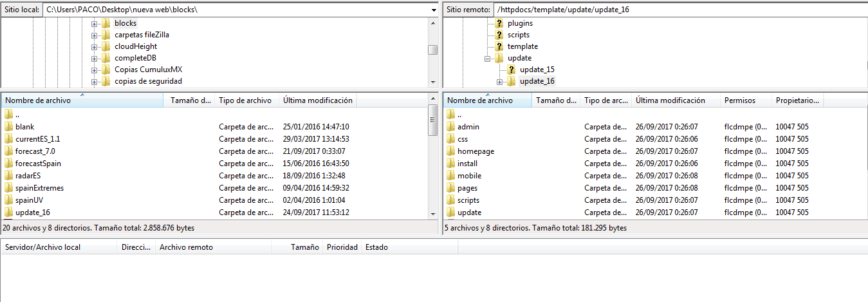This screenshot has height=302, width=868.
Task: Select update folder in remote tree
Action: (x=519, y=58)
